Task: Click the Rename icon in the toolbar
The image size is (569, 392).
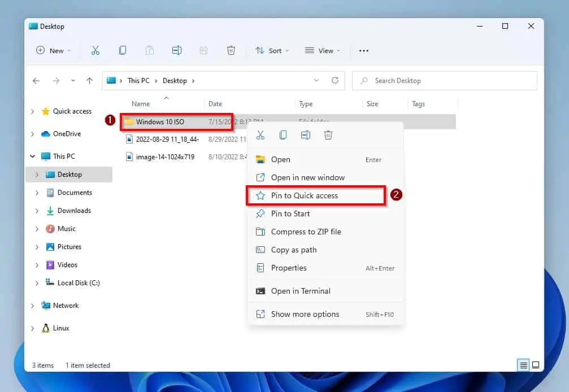Action: [x=177, y=50]
